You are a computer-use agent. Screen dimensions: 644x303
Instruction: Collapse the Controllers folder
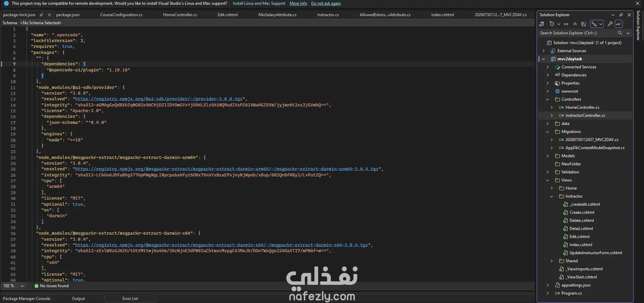(548, 99)
